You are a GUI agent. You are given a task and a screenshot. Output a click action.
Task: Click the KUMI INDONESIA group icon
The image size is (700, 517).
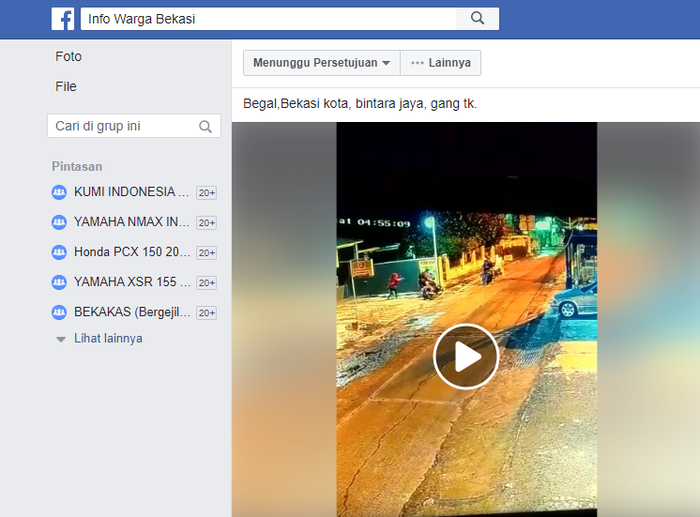point(59,192)
